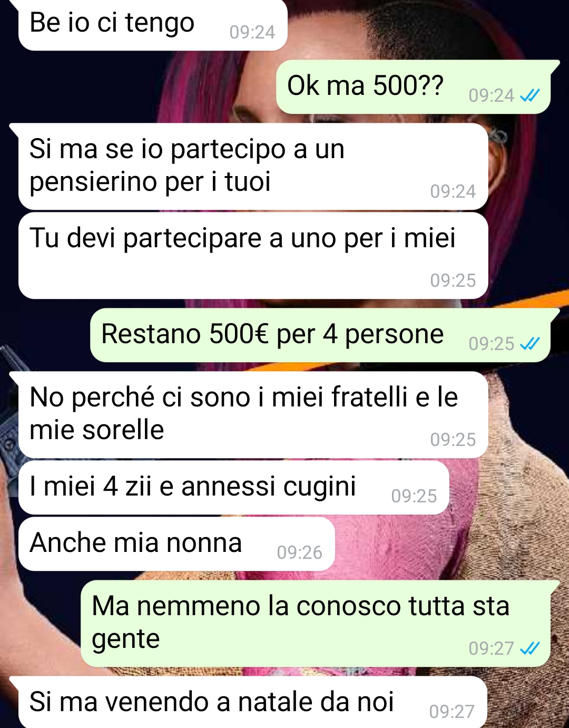This screenshot has height=728, width=569.
Task: Select the 'Anche mia nonna' message
Action: 176,544
